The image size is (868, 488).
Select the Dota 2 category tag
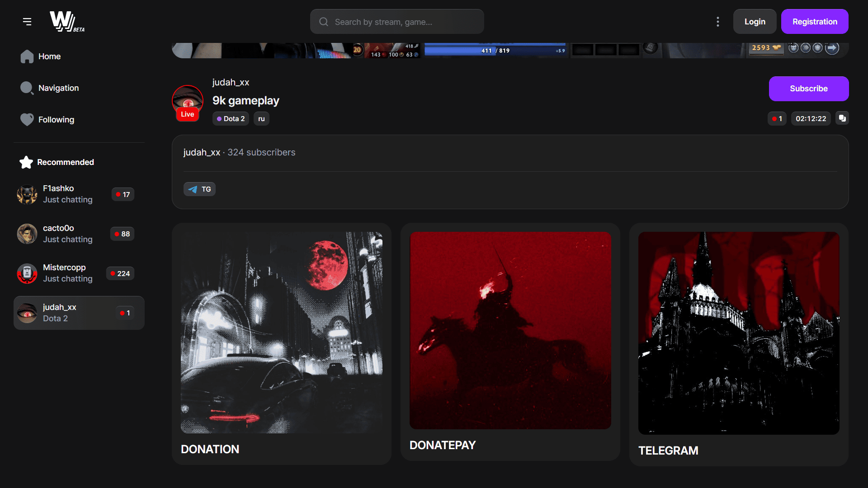click(x=231, y=119)
